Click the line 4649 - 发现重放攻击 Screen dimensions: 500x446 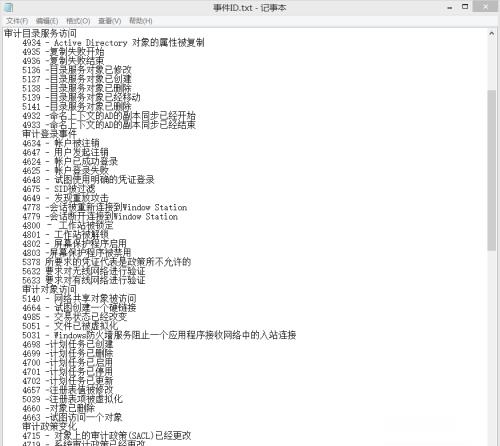66,198
